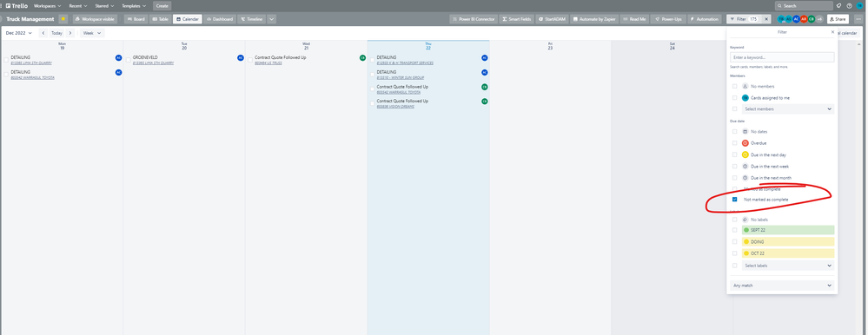The height and width of the screenshot is (335, 868).
Task: Check the SEPT 22 label filter
Action: click(x=734, y=230)
